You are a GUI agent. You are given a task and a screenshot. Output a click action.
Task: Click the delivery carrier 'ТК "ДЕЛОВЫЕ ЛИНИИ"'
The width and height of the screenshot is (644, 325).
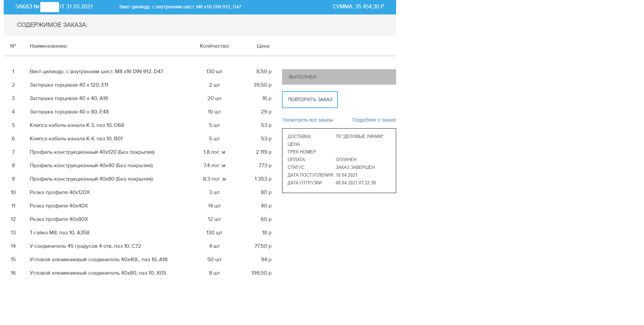(x=360, y=136)
